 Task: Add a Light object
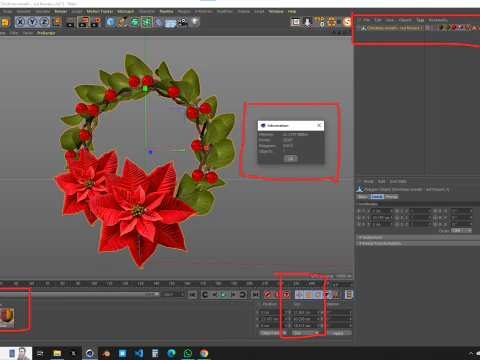tap(195, 22)
